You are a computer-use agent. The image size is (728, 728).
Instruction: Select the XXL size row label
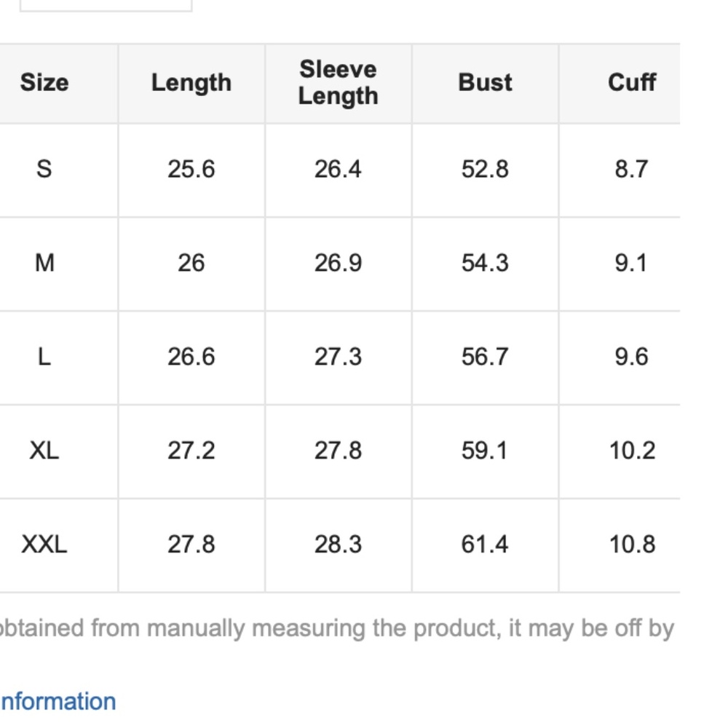[44, 545]
